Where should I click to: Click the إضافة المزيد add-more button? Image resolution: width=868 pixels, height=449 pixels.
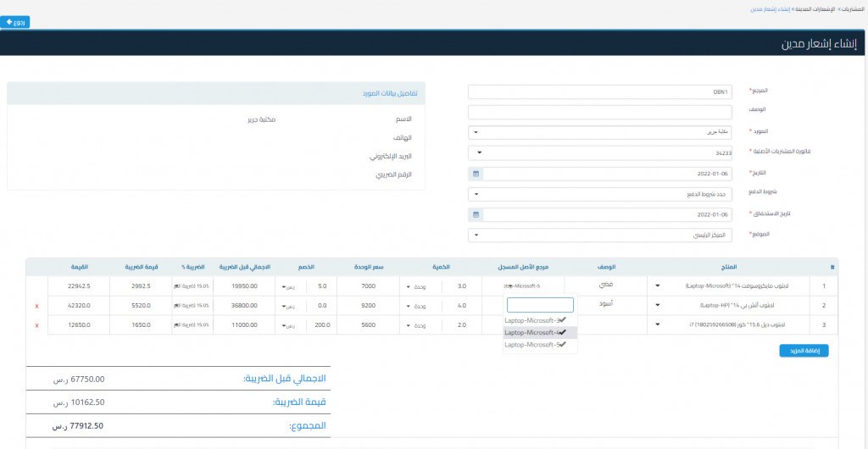click(x=804, y=351)
